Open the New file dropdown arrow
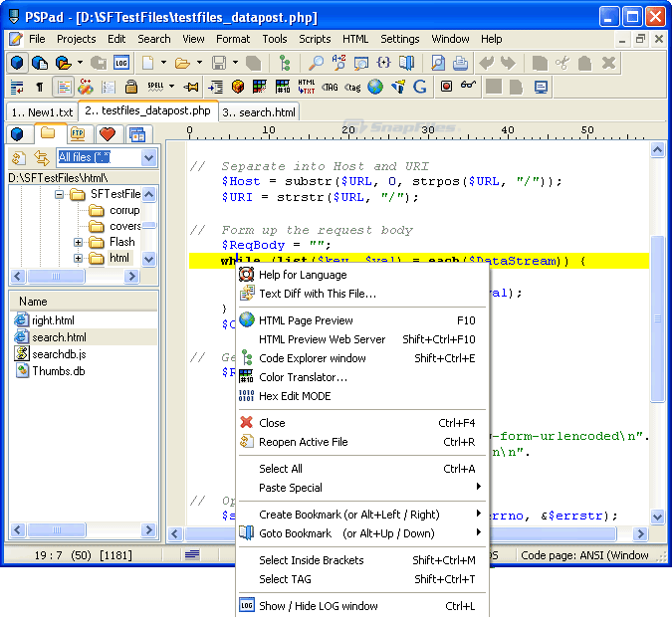Screen dimensions: 672x623 [x=163, y=63]
